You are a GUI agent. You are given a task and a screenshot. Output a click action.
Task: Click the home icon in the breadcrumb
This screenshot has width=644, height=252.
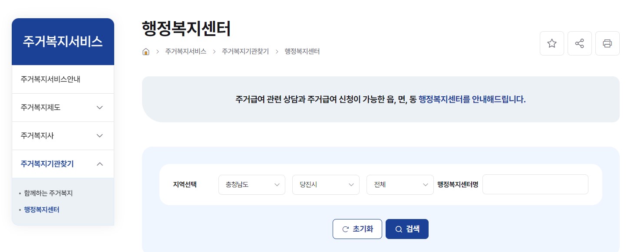coord(145,51)
